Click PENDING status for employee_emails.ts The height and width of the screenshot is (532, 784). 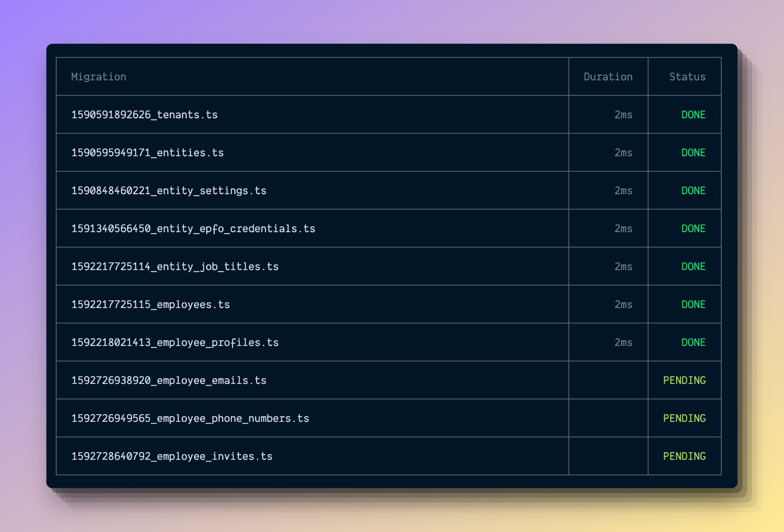tap(684, 380)
